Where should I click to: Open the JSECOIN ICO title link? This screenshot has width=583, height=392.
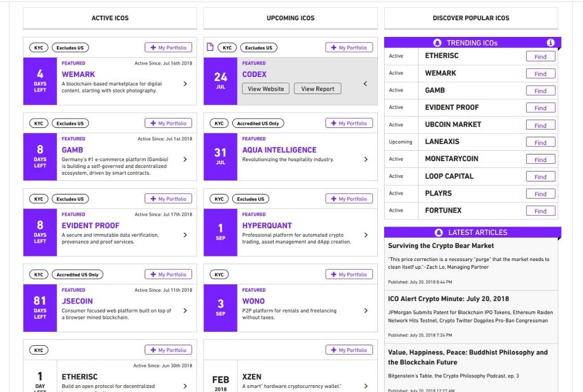click(x=78, y=301)
